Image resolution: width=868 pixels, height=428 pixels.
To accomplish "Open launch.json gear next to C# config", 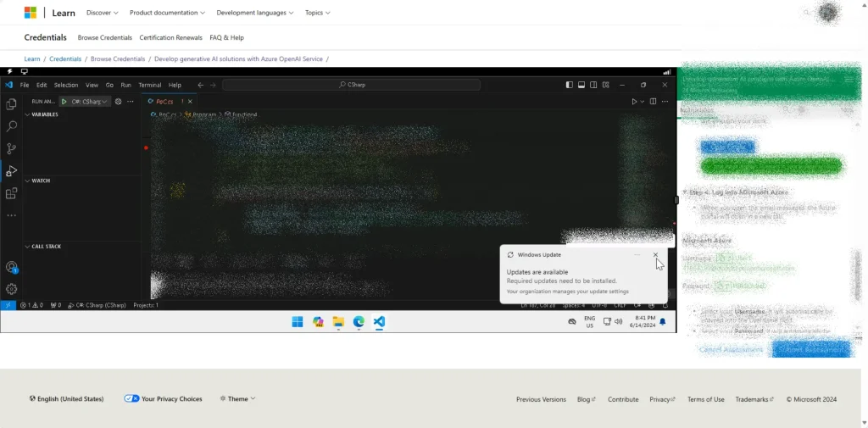I will (x=118, y=102).
